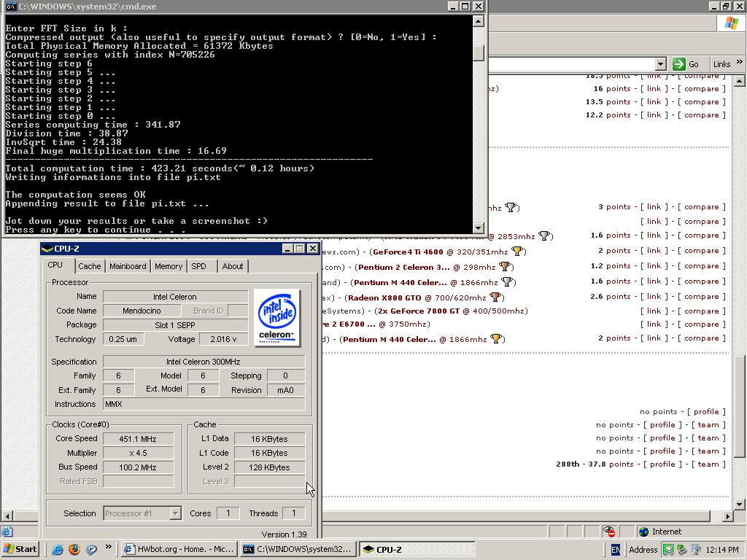Screen dimensions: 747x560
Task: Click the EN language indicator in tray
Action: [x=616, y=550]
